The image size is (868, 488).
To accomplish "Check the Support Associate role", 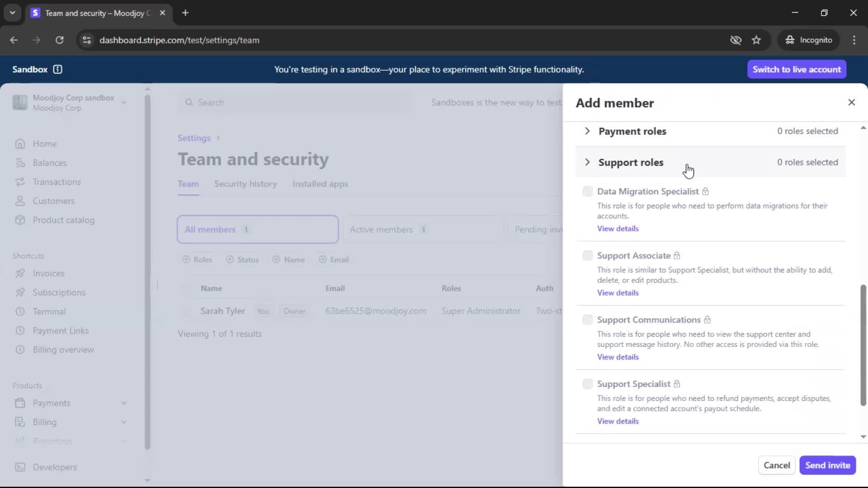I will 587,256.
